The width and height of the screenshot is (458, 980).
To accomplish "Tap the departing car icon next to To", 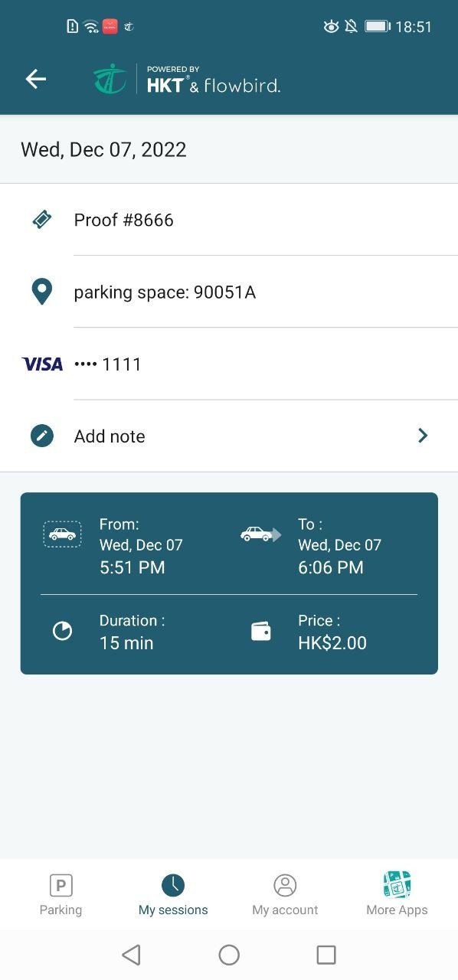I will pos(260,534).
